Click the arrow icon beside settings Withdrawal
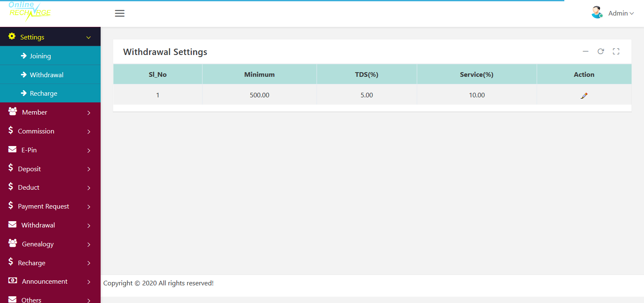Viewport: 644px width, 303px height. coord(24,74)
